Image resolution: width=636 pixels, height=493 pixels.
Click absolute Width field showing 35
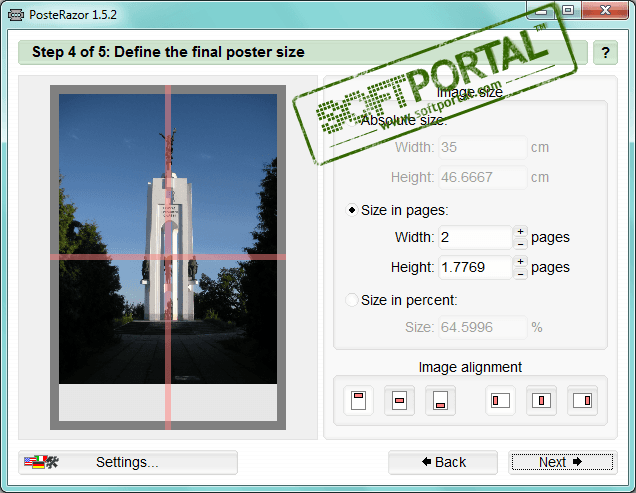point(483,147)
